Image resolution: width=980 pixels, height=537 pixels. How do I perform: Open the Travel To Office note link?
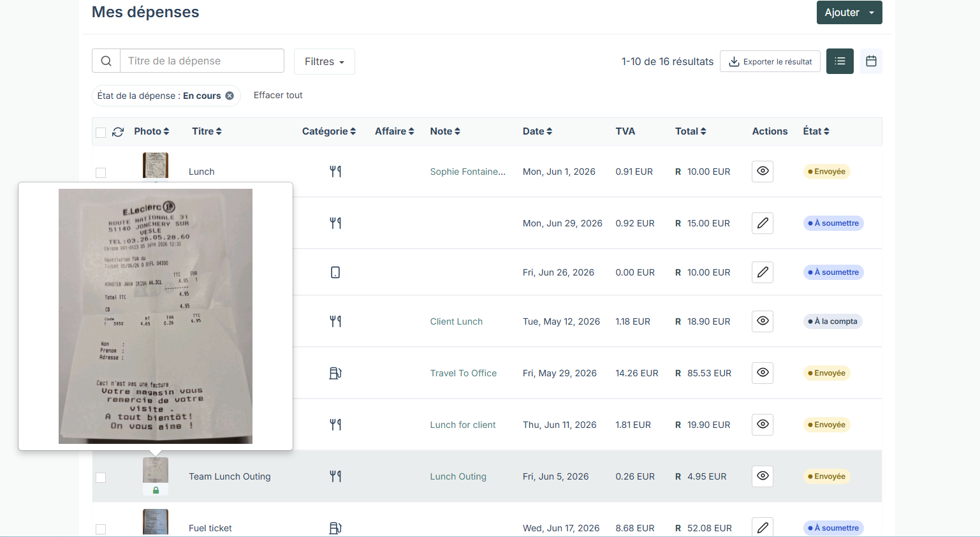point(464,373)
